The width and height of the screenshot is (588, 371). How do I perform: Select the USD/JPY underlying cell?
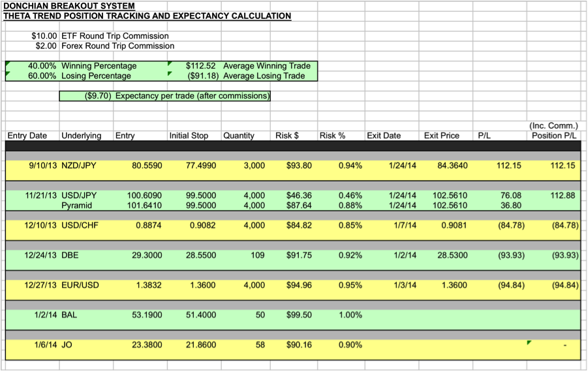[79, 195]
